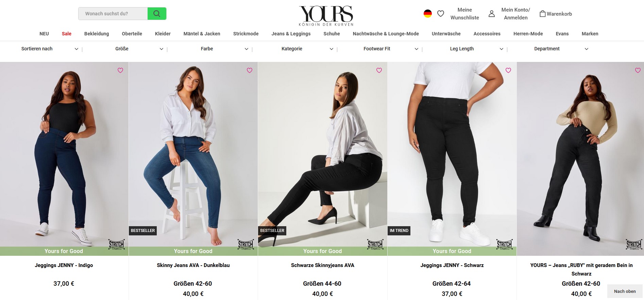Viewport: 644px width, 300px height.
Task: Open the Größe filter dropdown
Action: tap(139, 49)
